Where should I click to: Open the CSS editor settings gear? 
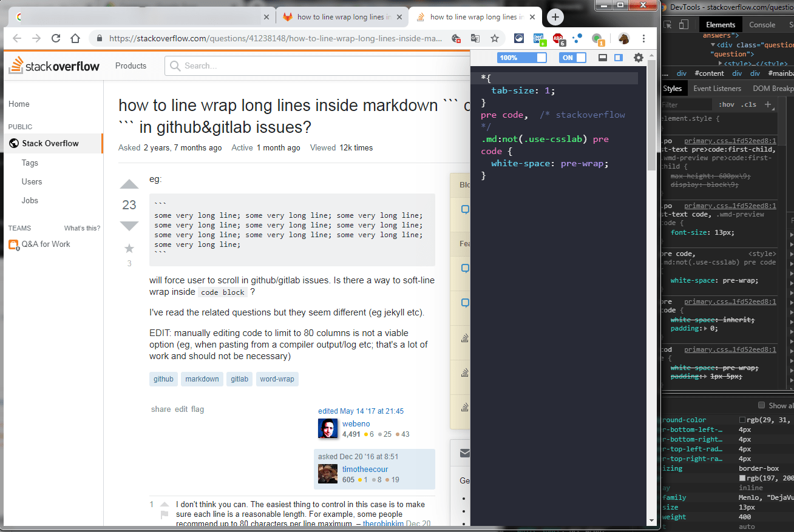click(x=638, y=58)
